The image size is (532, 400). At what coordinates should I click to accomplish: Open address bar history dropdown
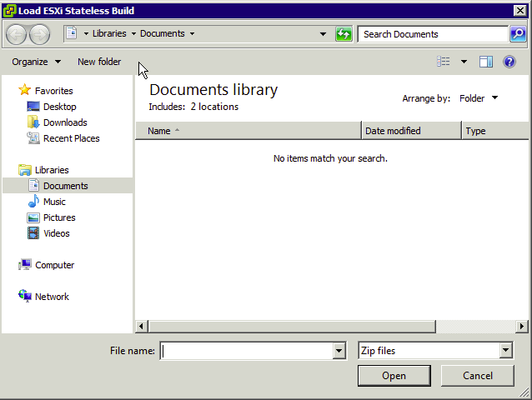(x=323, y=34)
